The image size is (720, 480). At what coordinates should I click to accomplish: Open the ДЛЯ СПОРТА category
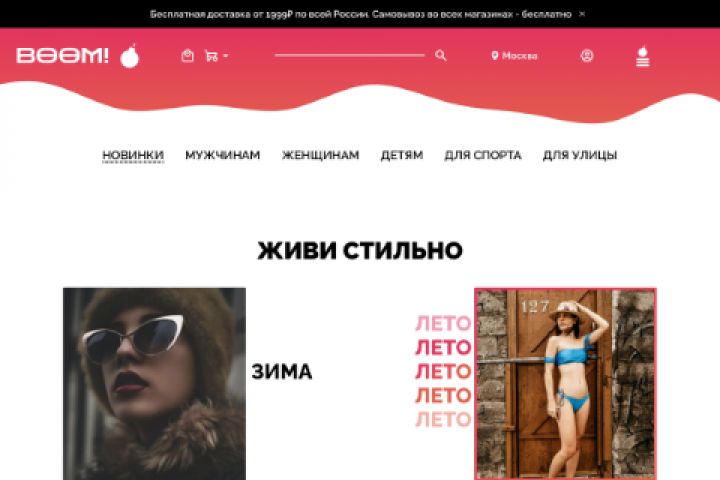[x=483, y=155]
